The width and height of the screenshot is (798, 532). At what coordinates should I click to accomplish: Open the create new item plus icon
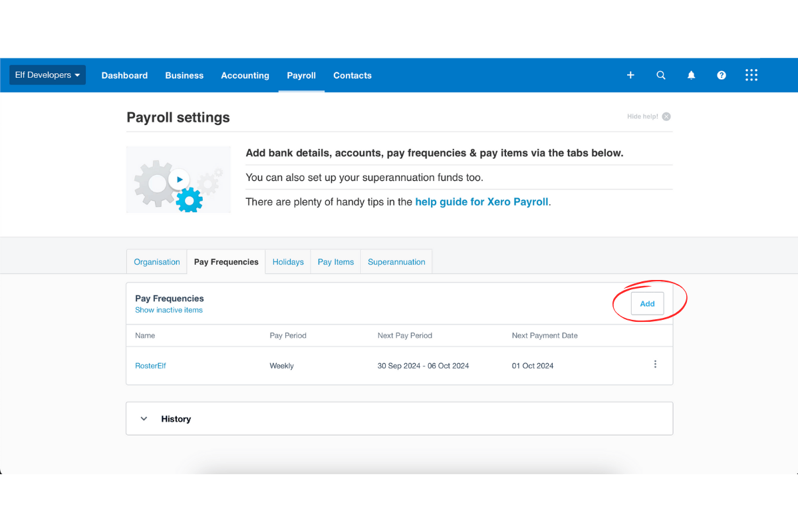[630, 75]
